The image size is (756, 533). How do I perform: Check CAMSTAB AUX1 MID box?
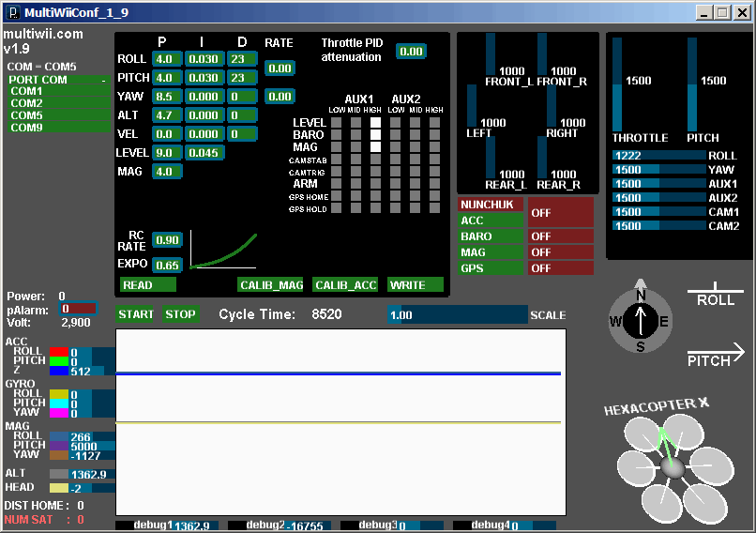pyautogui.click(x=355, y=160)
